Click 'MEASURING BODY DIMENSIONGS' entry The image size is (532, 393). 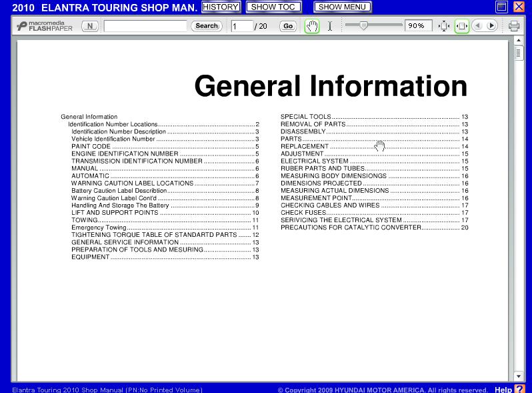[374, 176]
